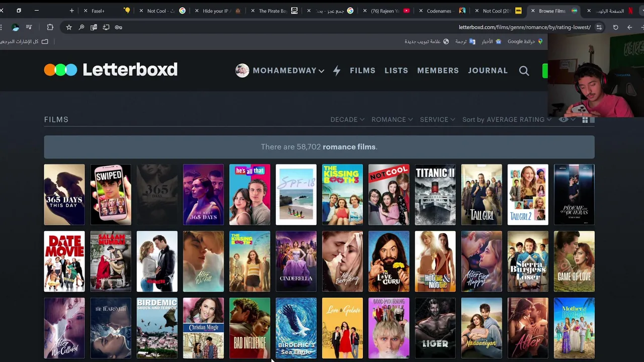The image size is (644, 362).
Task: Expand the MOHAMEDWAY account menu
Action: pyautogui.click(x=288, y=71)
